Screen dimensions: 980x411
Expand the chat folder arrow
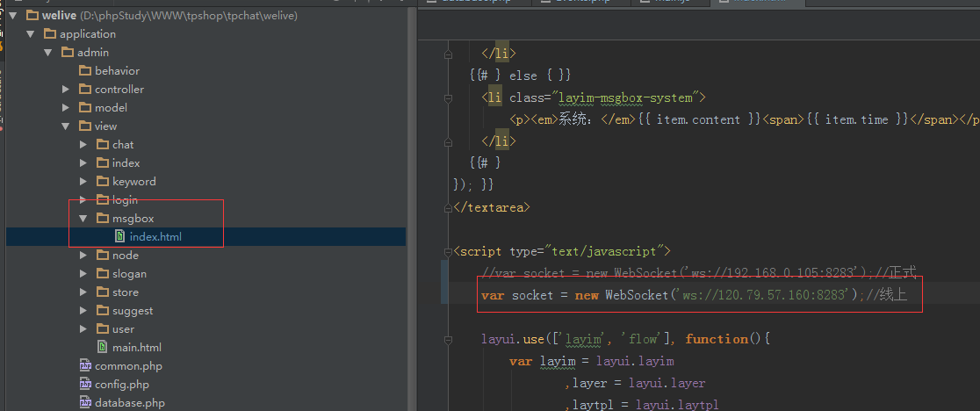(83, 145)
